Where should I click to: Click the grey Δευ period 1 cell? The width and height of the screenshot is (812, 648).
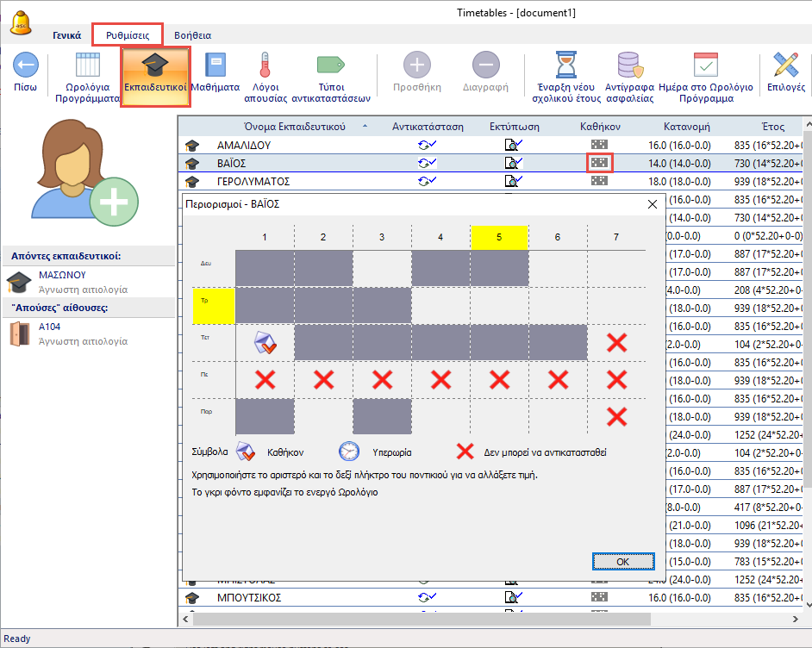coord(265,269)
